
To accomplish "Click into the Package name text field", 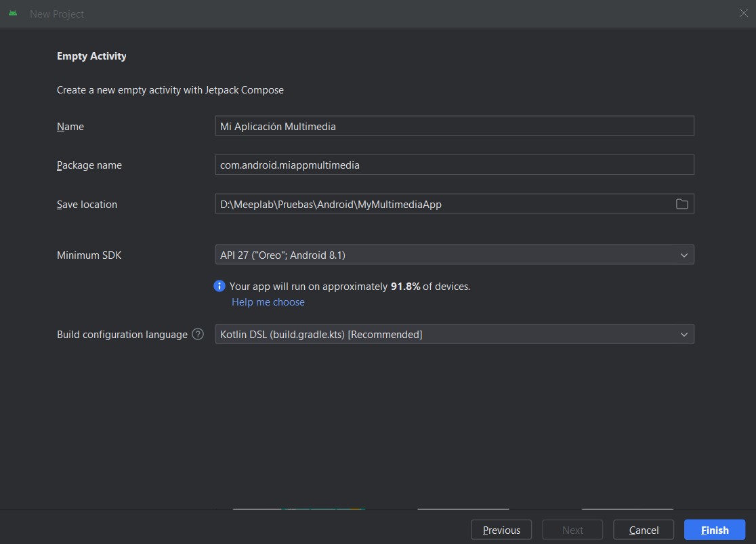I will click(x=454, y=165).
